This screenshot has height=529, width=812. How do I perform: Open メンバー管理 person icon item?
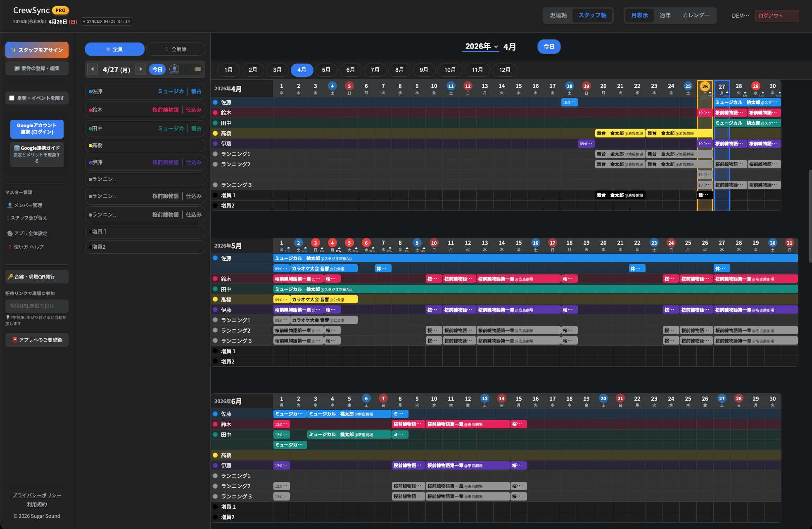point(25,205)
